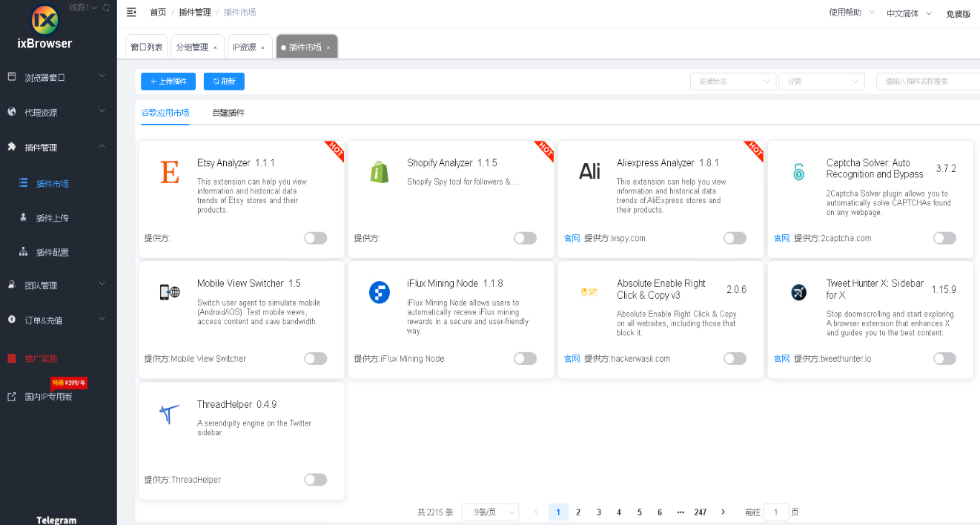Click the Absolute Enable Right Click icon
Viewport: 980px width, 525px height.
coord(589,292)
